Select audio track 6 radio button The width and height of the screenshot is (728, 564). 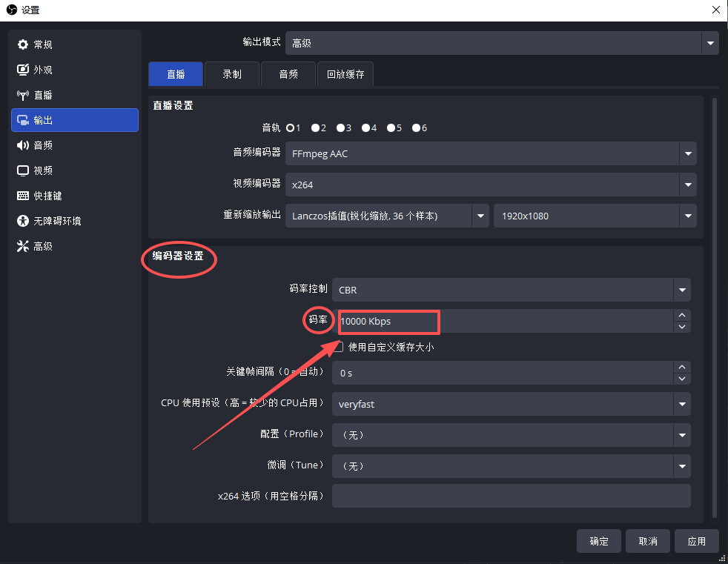tap(417, 127)
